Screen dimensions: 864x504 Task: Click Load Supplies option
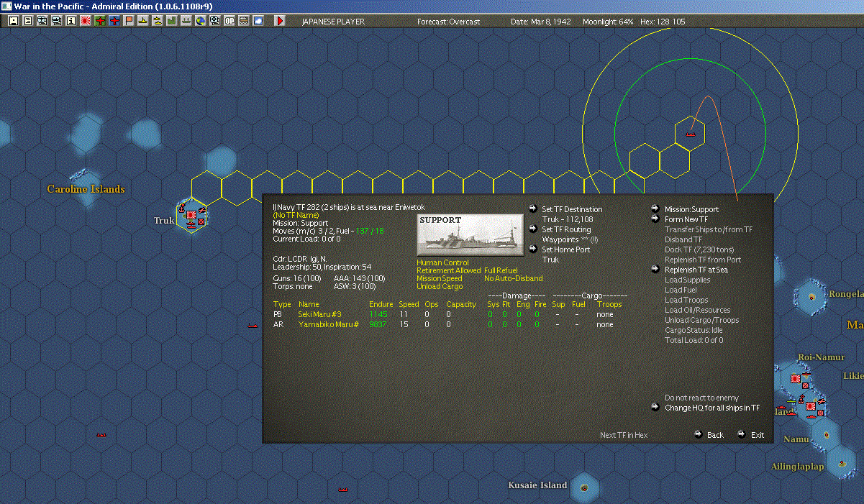[687, 280]
